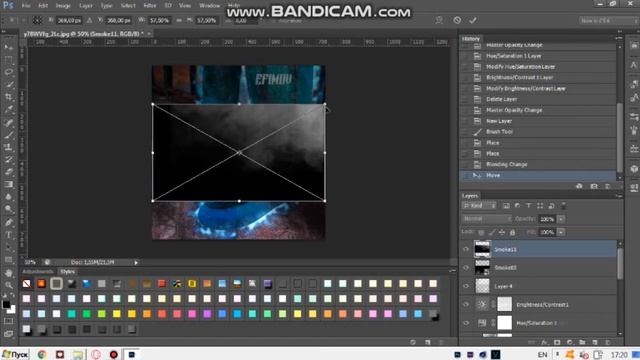Open the Fill slider arrow
Image resolution: width=640 pixels, height=360 pixels.
(x=561, y=232)
